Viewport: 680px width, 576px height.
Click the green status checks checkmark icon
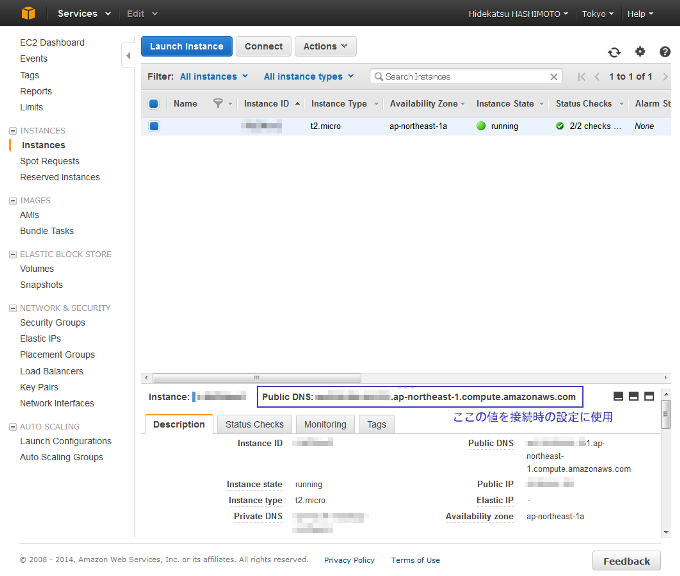click(560, 126)
